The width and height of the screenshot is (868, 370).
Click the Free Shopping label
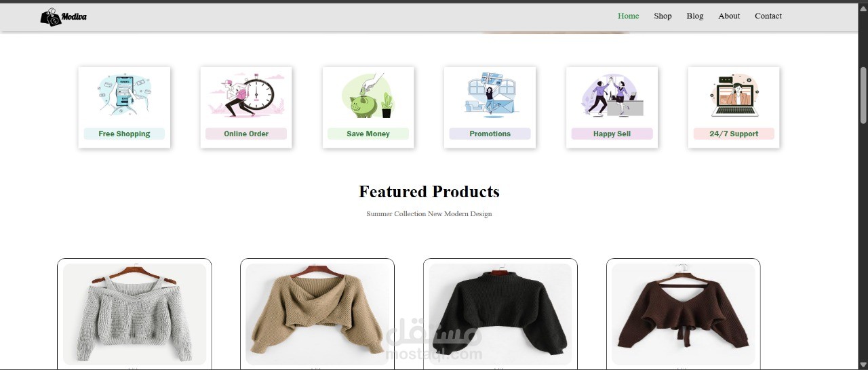(124, 133)
